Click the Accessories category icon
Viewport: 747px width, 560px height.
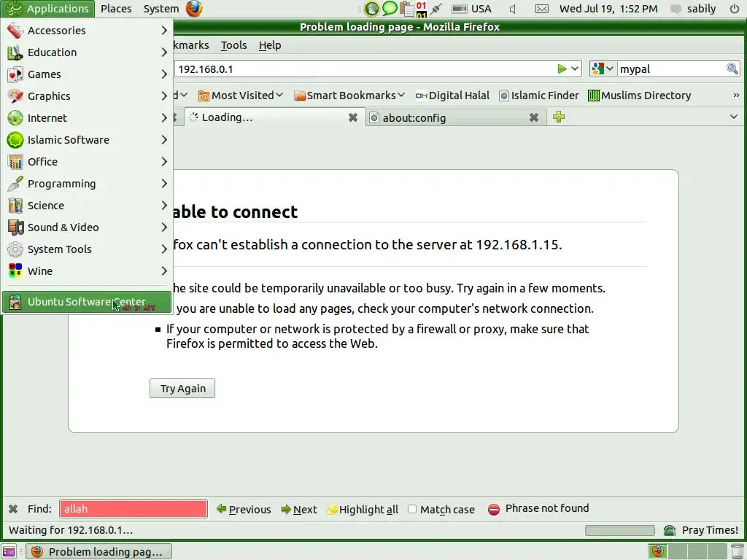[15, 31]
